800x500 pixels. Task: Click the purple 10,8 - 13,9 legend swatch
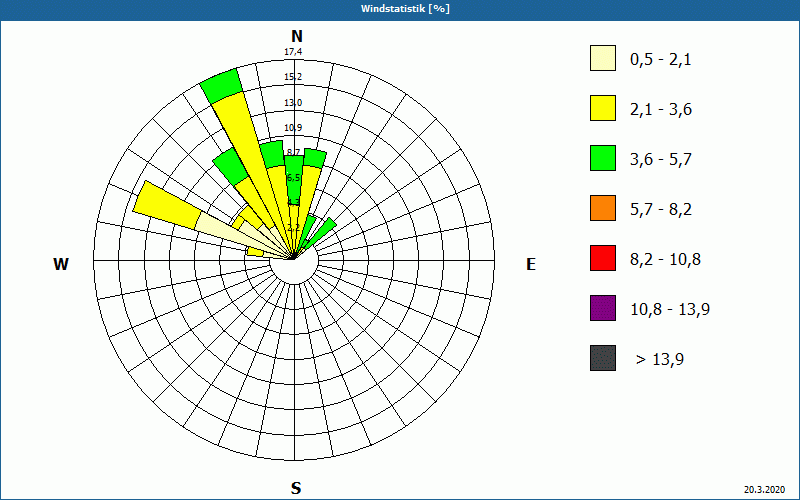pos(603,308)
